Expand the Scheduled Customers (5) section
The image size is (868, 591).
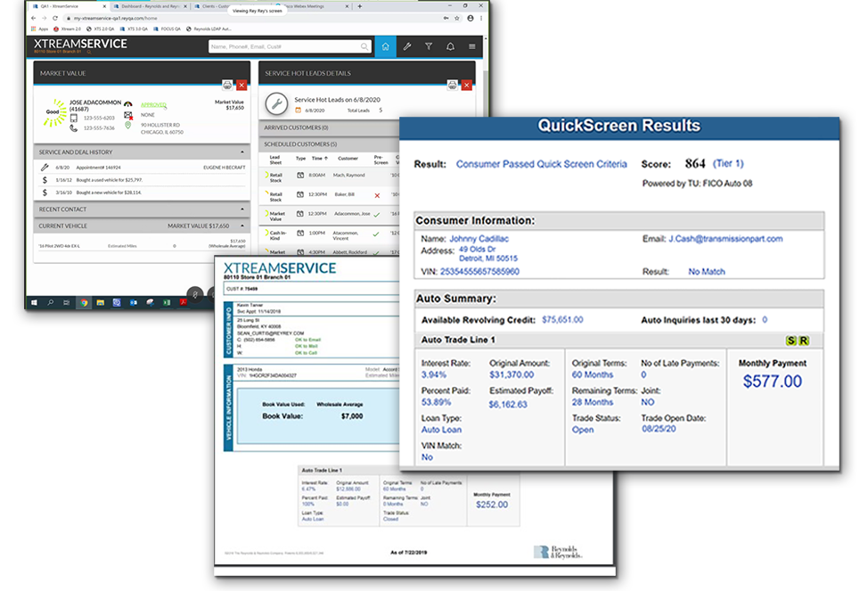(330, 144)
